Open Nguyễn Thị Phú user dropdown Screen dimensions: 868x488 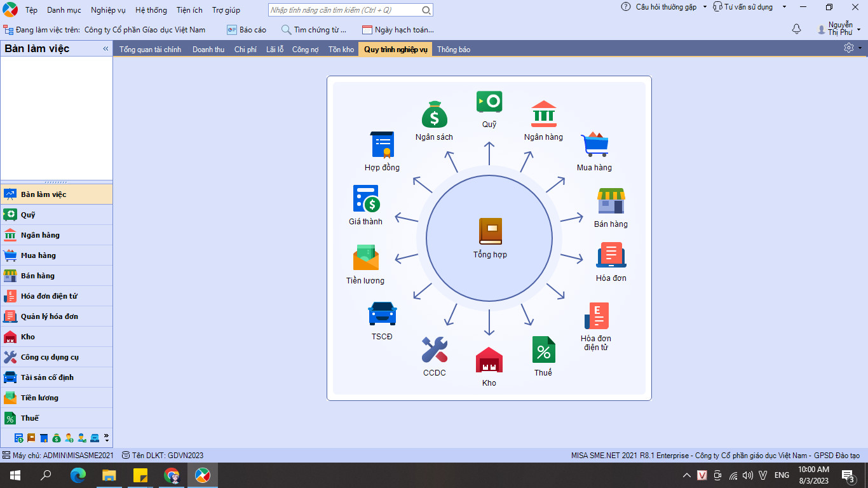[x=839, y=29]
